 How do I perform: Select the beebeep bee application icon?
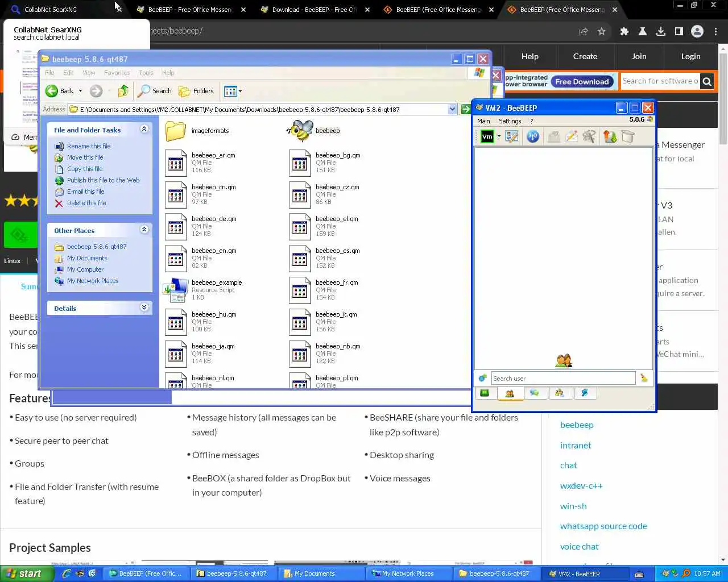300,131
